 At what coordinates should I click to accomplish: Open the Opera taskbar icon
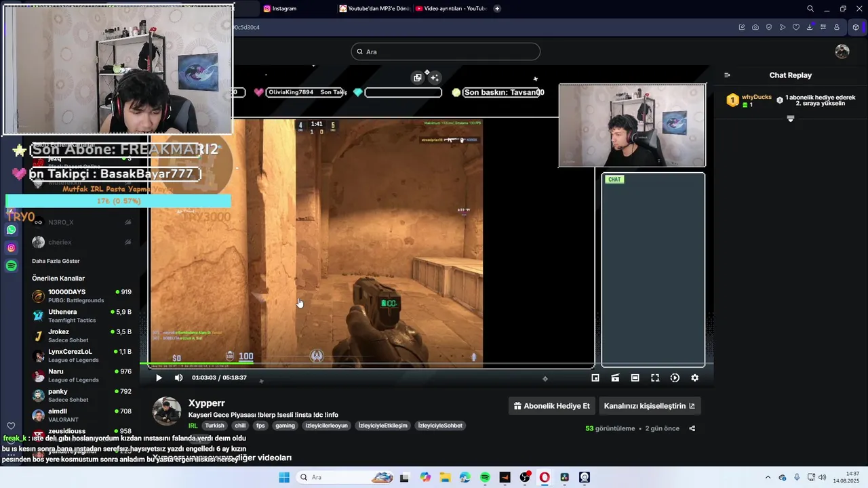(545, 477)
